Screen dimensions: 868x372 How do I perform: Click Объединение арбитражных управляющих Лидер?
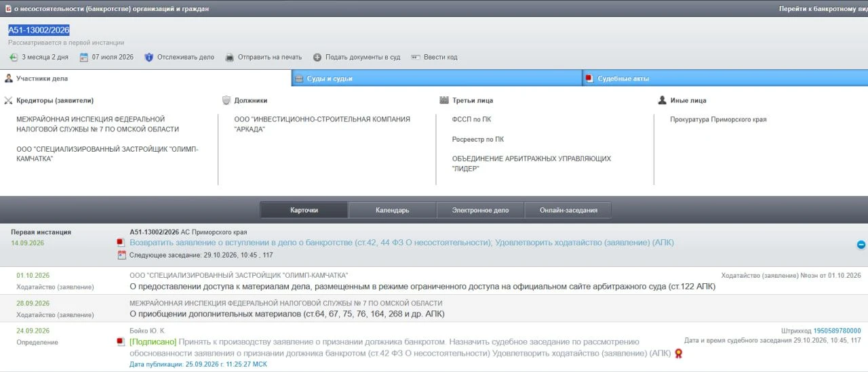pos(532,163)
